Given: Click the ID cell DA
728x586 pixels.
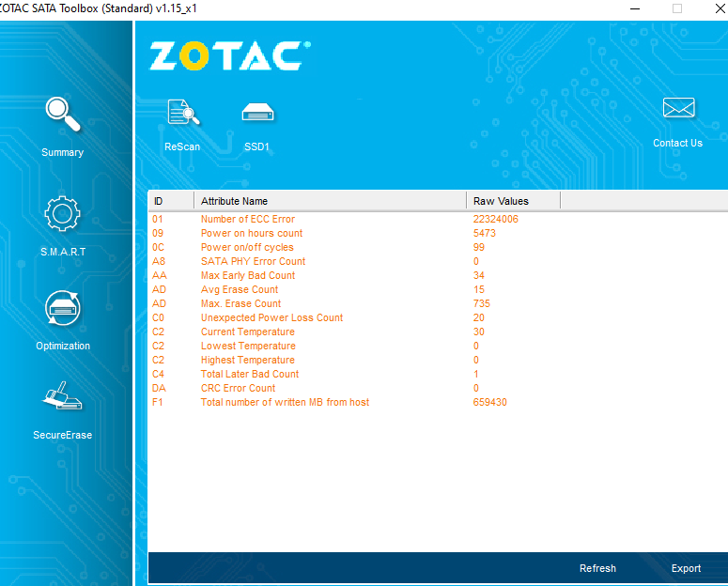Looking at the screenshot, I should (x=159, y=388).
